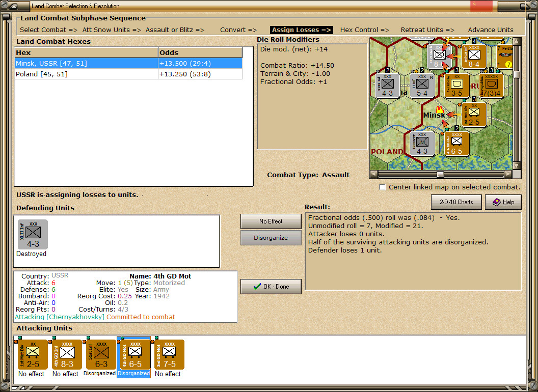Screen dimensions: 538x392
Task: Click the Pe-2 aircraft counter on the map
Action: pyautogui.click(x=504, y=56)
